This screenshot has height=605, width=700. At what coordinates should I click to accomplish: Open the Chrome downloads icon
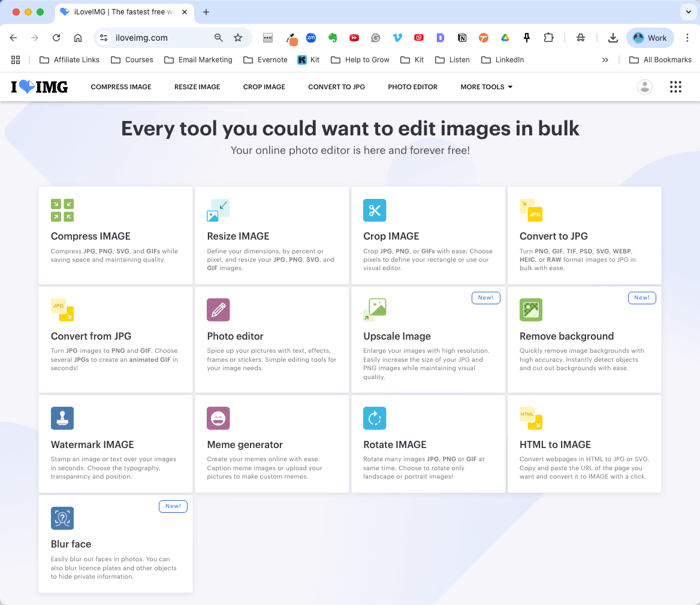(613, 38)
